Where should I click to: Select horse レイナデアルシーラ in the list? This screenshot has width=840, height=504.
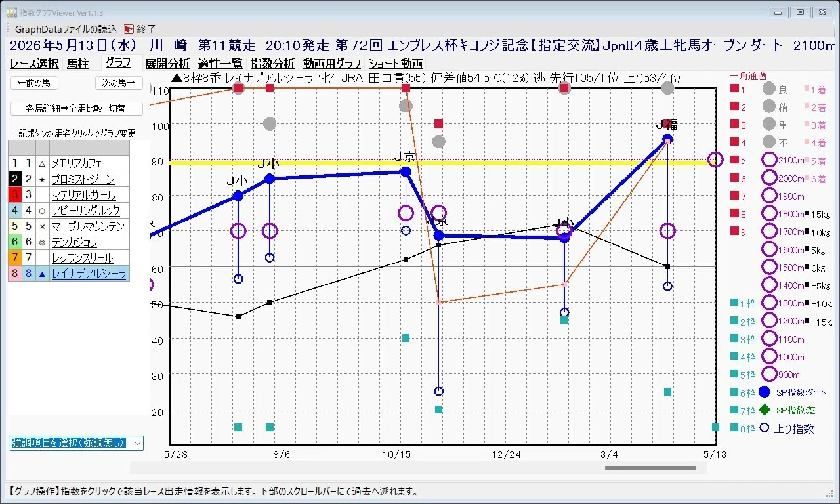click(89, 274)
